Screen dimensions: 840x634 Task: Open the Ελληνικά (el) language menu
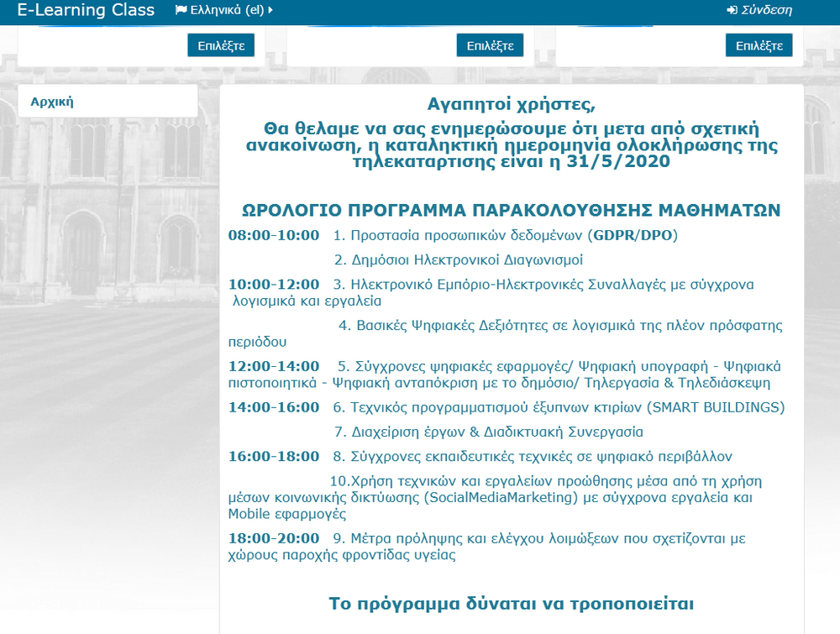(x=223, y=10)
